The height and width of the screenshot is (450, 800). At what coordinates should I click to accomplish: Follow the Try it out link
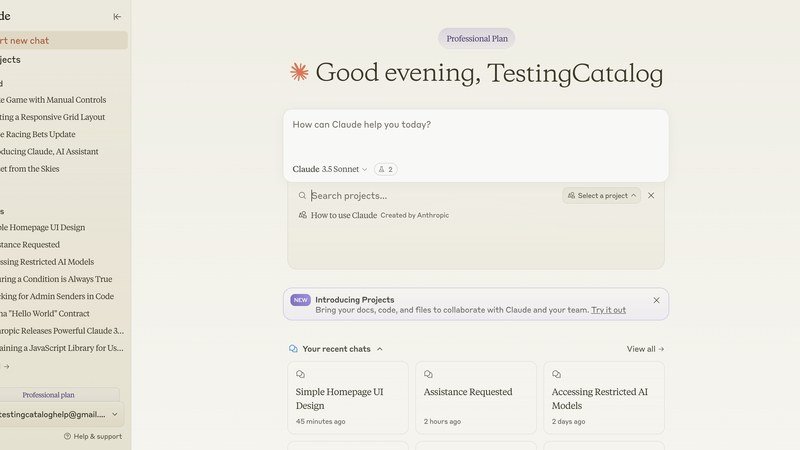pos(608,310)
